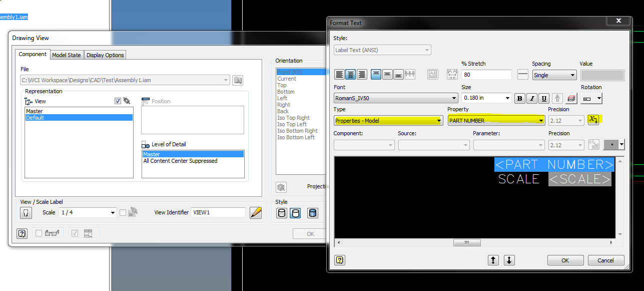Open Rotation dropdown
The width and height of the screenshot is (644, 291).
(x=591, y=98)
